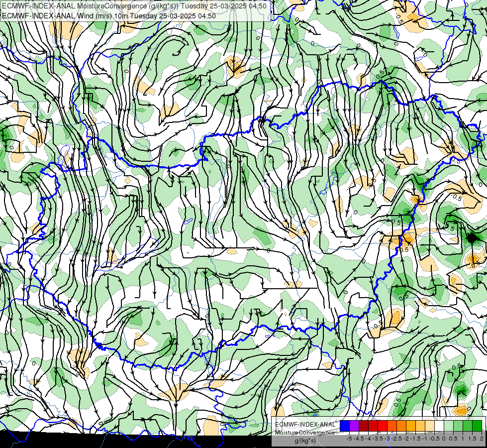This screenshot has height=448, width=487.
Task: Click the legend tick value -1.5
Action: tap(415, 439)
